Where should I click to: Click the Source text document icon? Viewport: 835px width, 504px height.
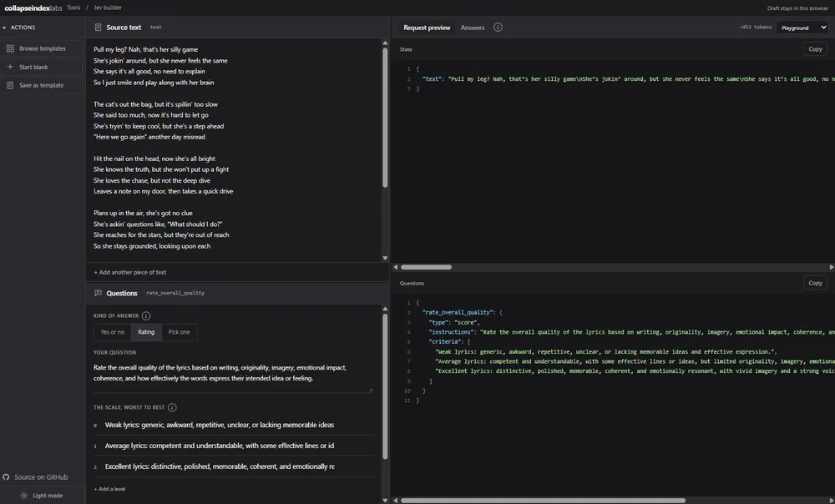pos(98,28)
